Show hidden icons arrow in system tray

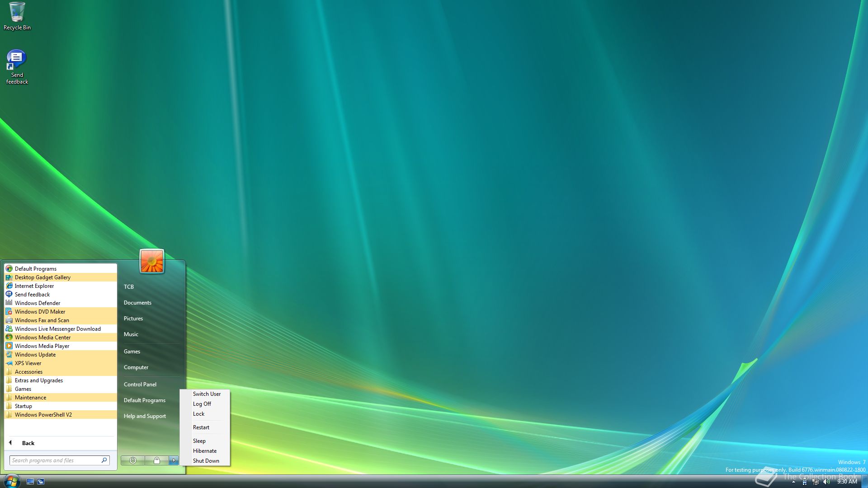click(x=793, y=482)
